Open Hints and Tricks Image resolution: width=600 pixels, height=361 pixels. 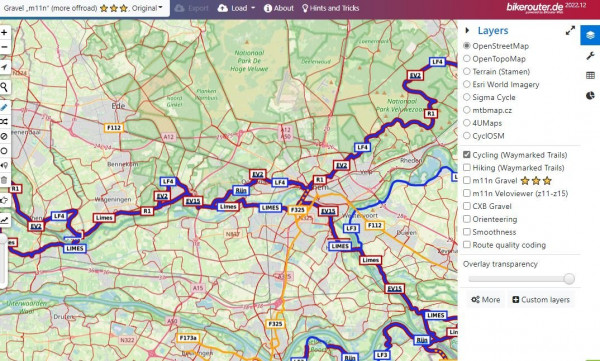(x=331, y=8)
